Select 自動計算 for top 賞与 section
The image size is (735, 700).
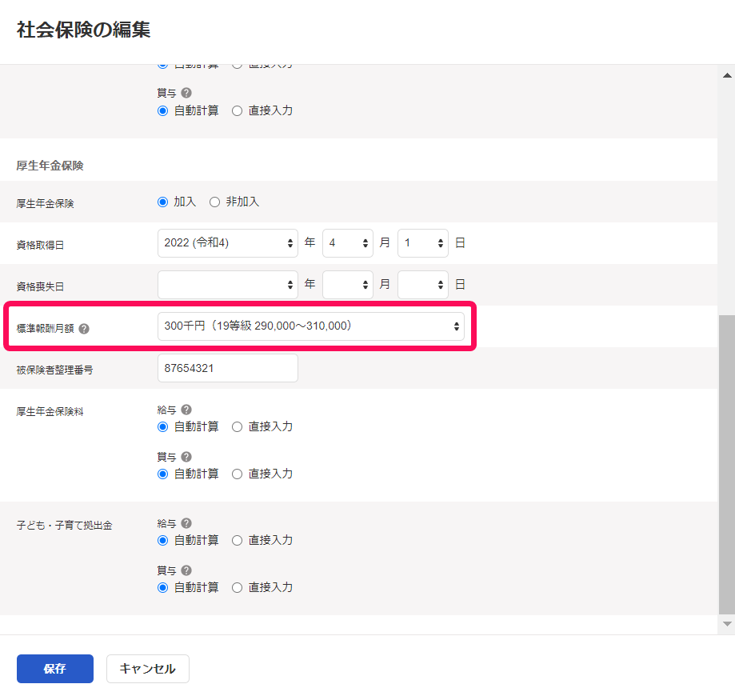coord(162,111)
